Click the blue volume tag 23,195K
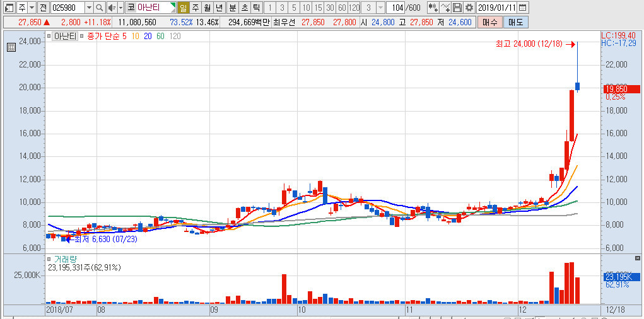This screenshot has width=644, height=319. click(x=622, y=277)
